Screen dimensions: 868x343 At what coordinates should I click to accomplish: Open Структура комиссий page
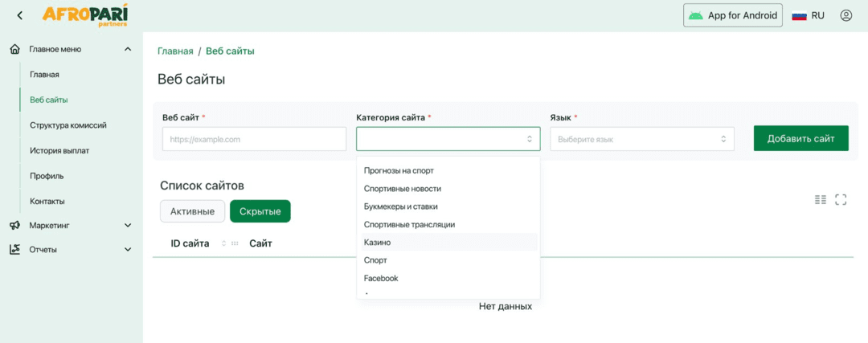(68, 125)
